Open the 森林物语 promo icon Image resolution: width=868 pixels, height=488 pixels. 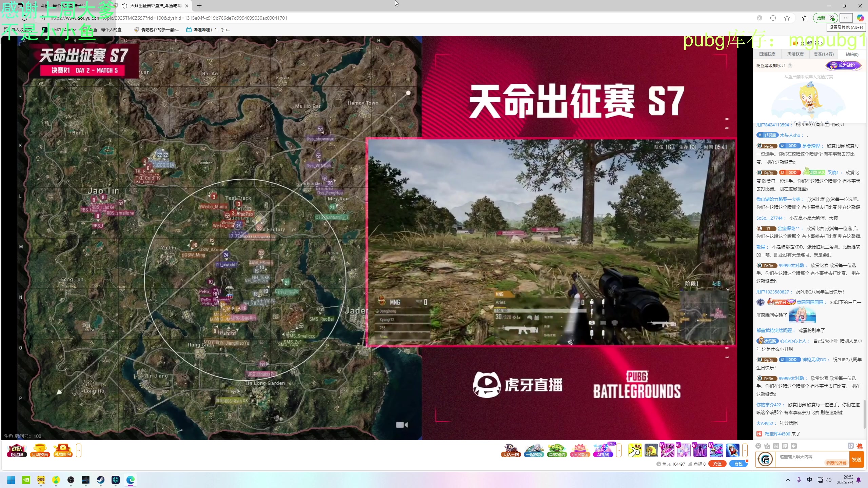[x=557, y=450]
